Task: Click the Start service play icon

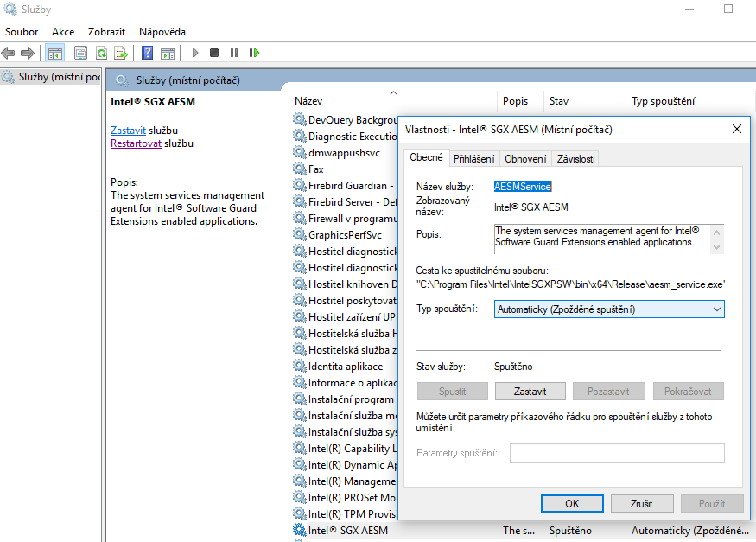Action: tap(194, 53)
